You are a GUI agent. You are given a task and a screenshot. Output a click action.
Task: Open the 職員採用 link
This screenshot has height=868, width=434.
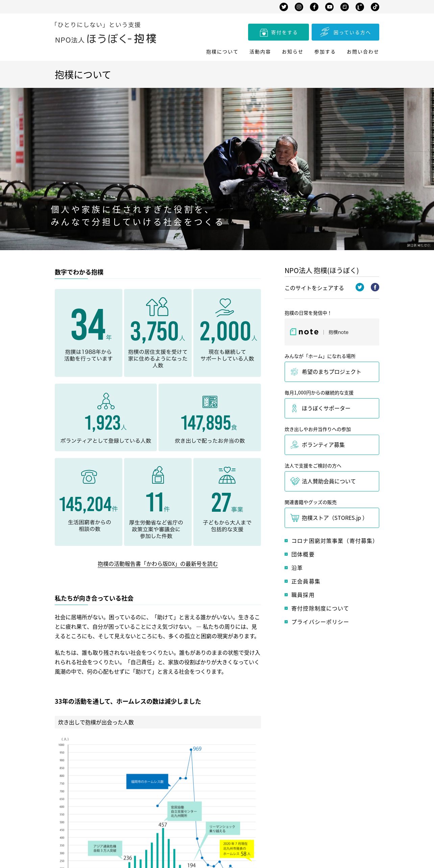click(303, 595)
